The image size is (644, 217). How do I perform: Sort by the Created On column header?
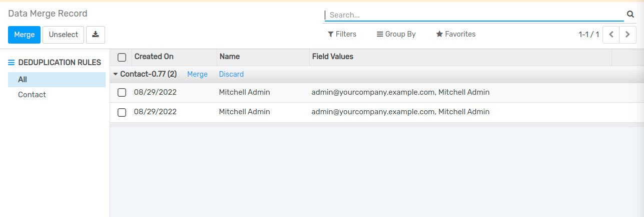tap(154, 57)
